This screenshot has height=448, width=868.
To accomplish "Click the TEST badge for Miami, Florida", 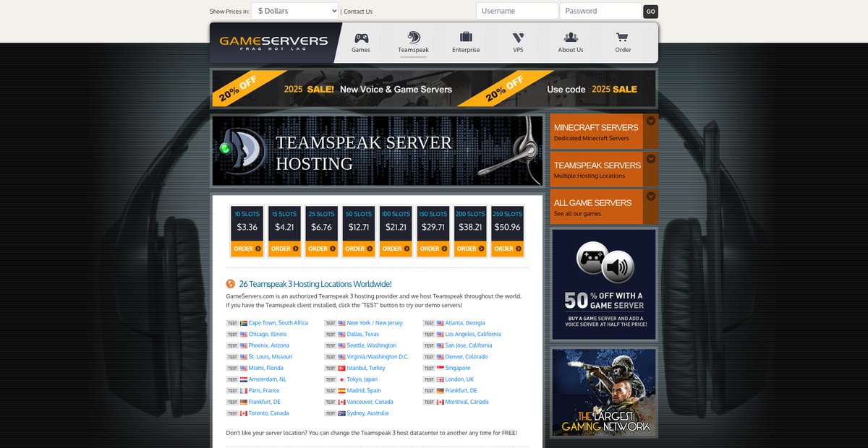I will pyautogui.click(x=232, y=368).
